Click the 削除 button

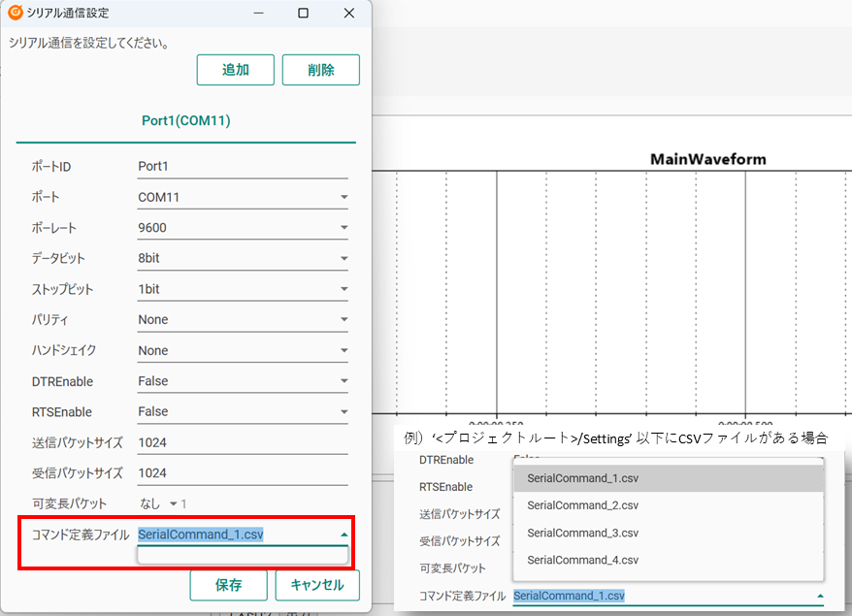click(x=320, y=70)
